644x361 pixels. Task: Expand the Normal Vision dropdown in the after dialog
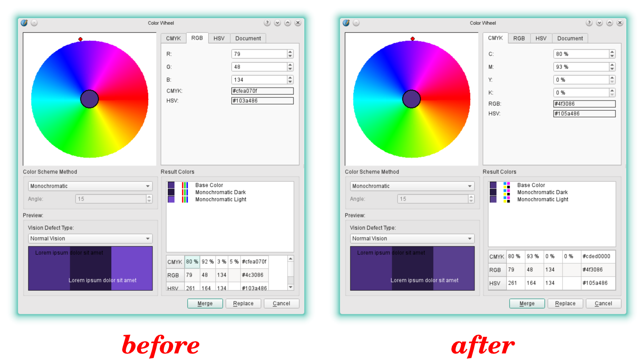point(412,239)
